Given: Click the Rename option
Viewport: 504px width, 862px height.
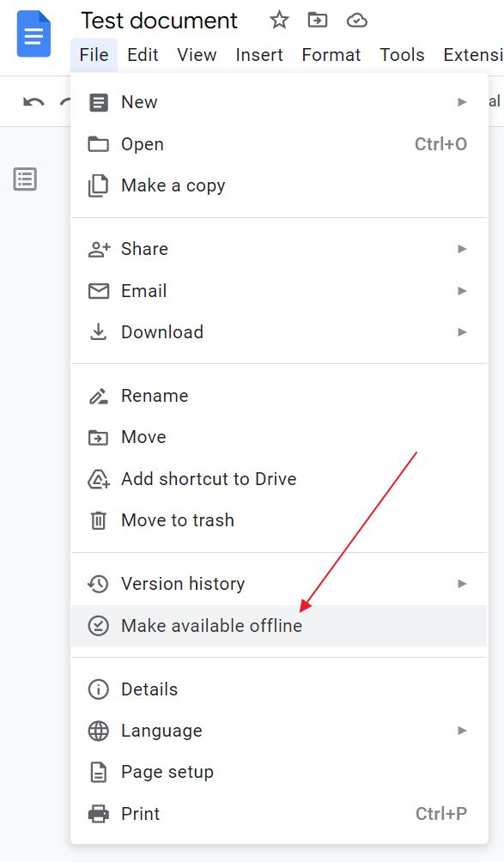Looking at the screenshot, I should coord(155,396).
